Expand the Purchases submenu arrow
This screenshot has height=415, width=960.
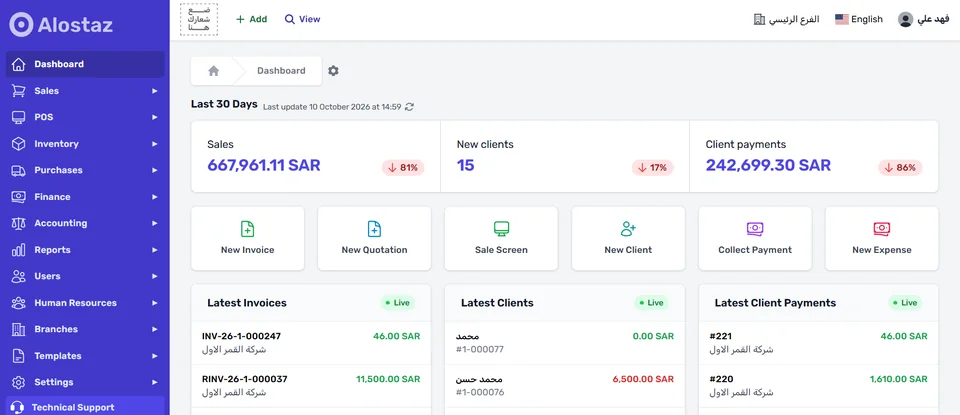coord(154,170)
